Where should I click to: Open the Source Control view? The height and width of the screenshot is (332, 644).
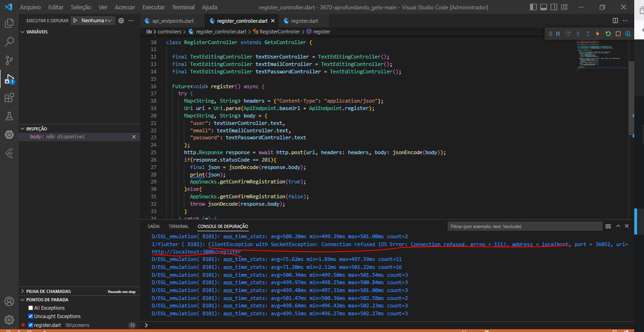(9, 60)
